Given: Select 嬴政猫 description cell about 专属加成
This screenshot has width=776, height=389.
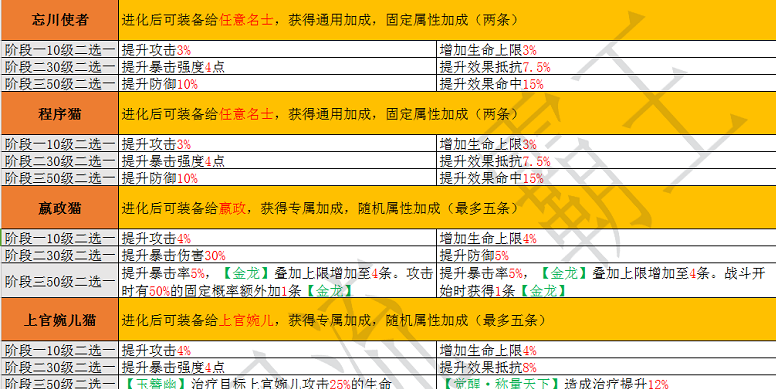Looking at the screenshot, I should pyautogui.click(x=447, y=207).
